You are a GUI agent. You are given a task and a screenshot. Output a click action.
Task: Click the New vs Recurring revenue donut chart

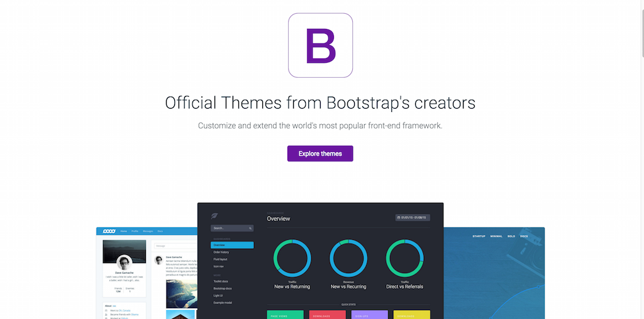(348, 258)
